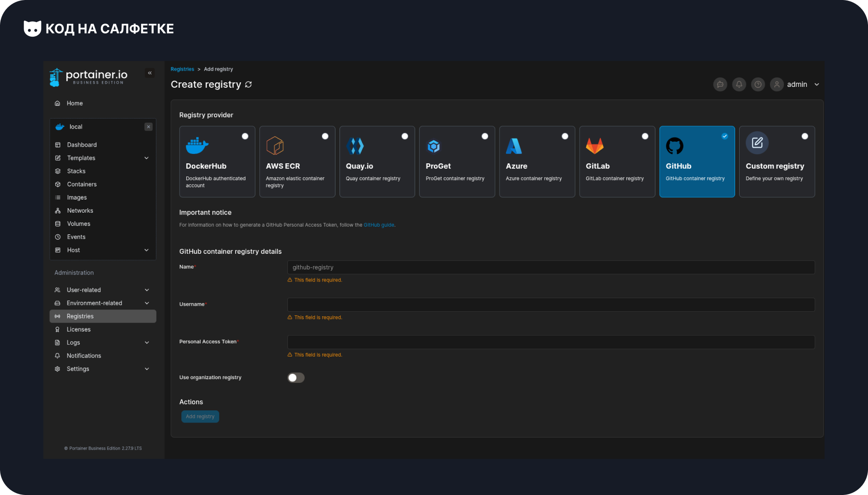This screenshot has width=868, height=495.
Task: Open Registries in the sidebar
Action: [x=103, y=316]
